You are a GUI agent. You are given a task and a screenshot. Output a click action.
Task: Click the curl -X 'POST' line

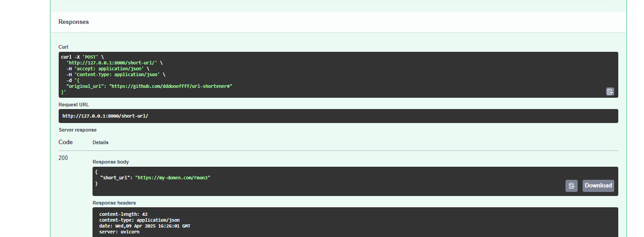tap(83, 57)
